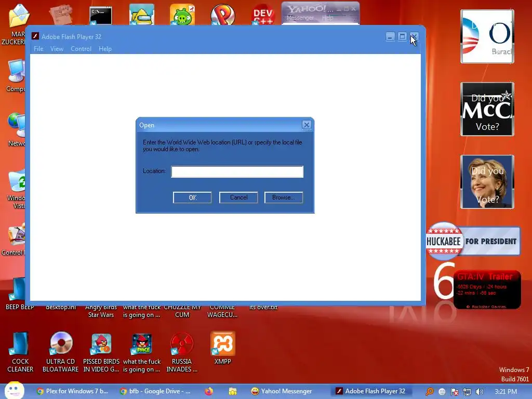Click the 3:21 PM taskbar clock
532x399 pixels.
coord(506,392)
